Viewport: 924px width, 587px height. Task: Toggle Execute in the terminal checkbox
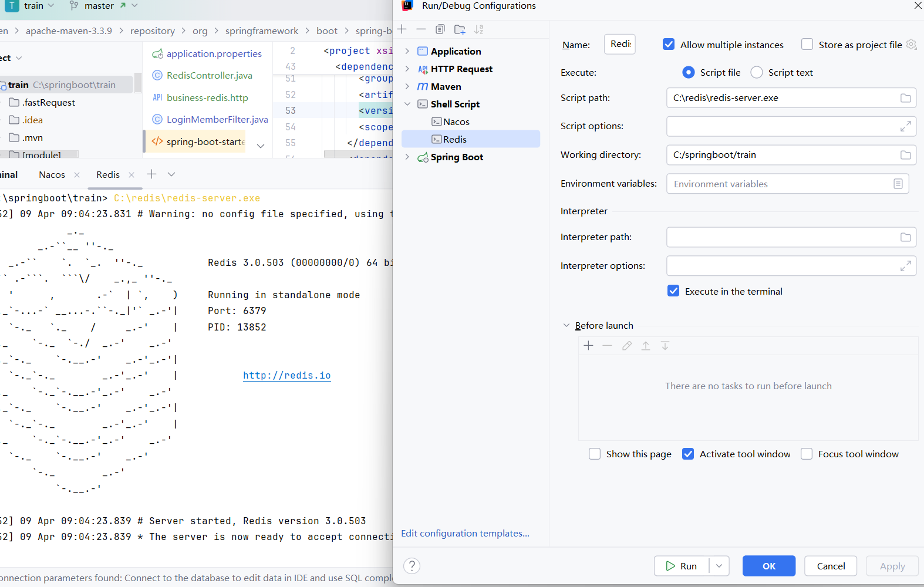tap(673, 291)
